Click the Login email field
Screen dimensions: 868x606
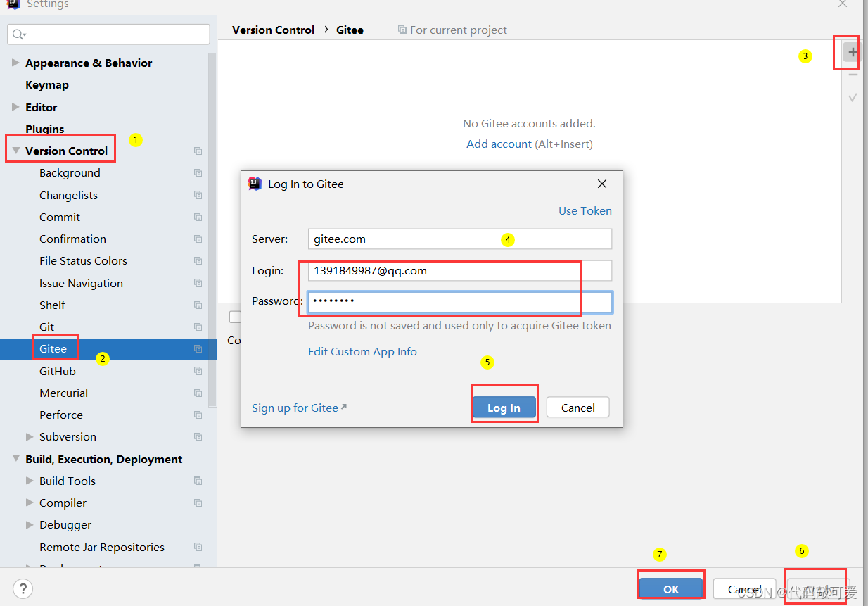[x=460, y=270]
